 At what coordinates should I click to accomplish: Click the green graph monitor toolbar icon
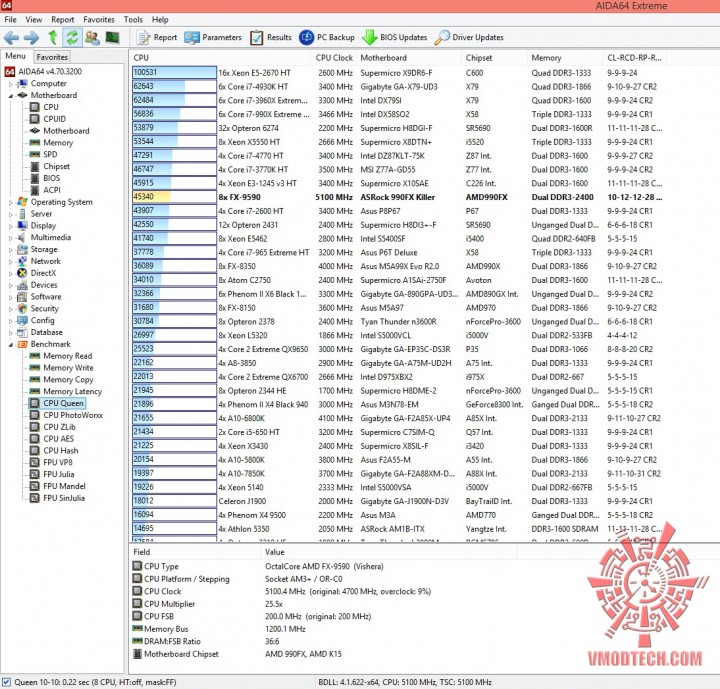point(112,38)
